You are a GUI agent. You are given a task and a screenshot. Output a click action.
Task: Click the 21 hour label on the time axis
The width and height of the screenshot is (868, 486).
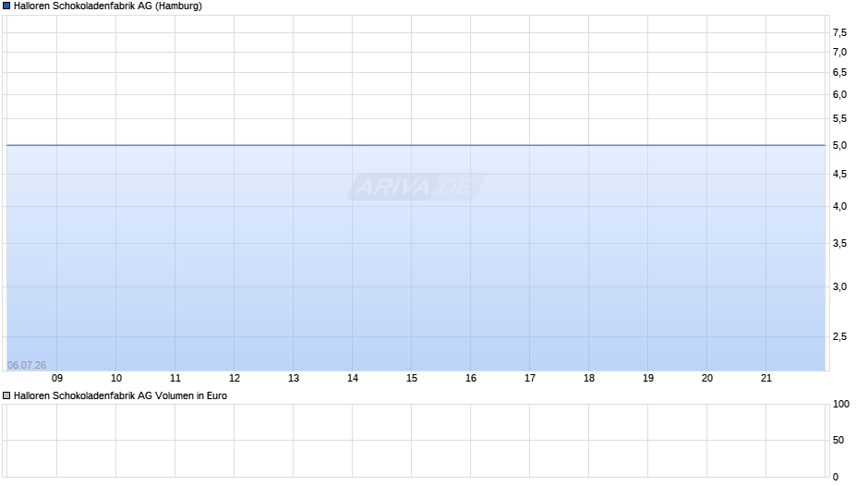[766, 378]
